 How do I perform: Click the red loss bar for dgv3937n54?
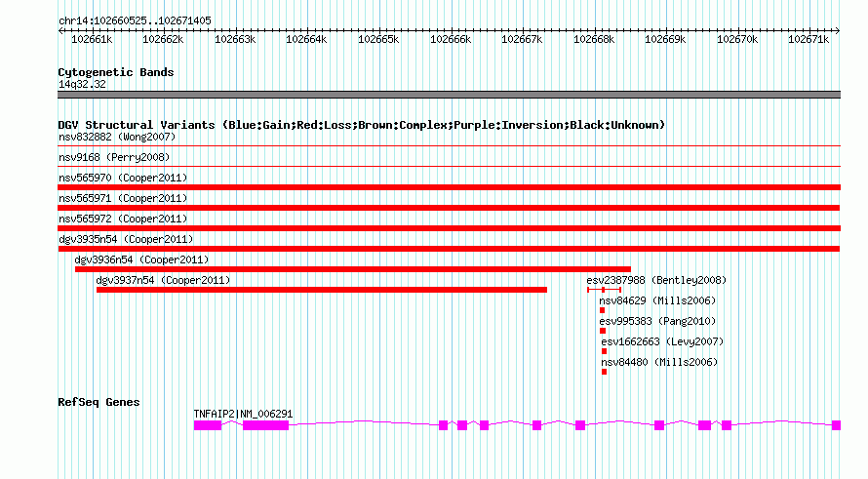[x=322, y=290]
